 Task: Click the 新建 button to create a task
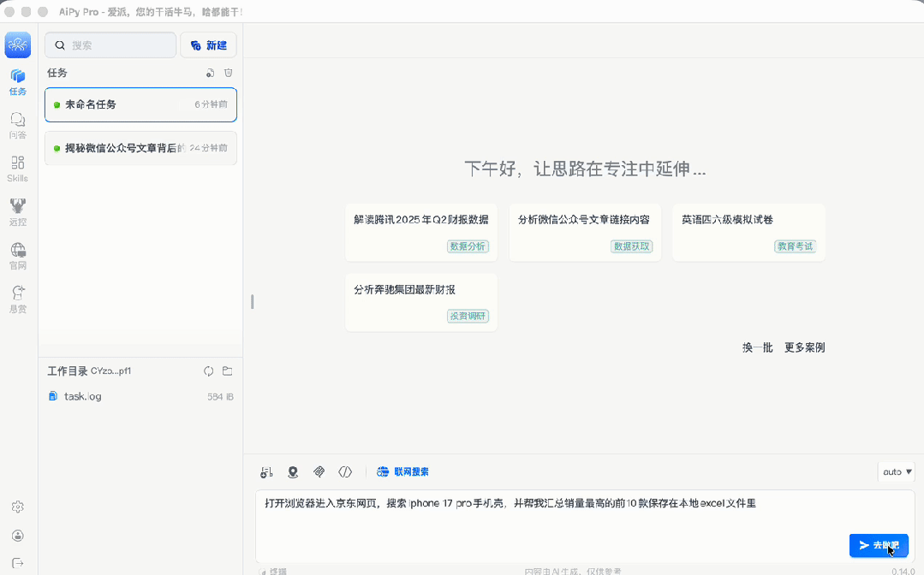pos(209,45)
